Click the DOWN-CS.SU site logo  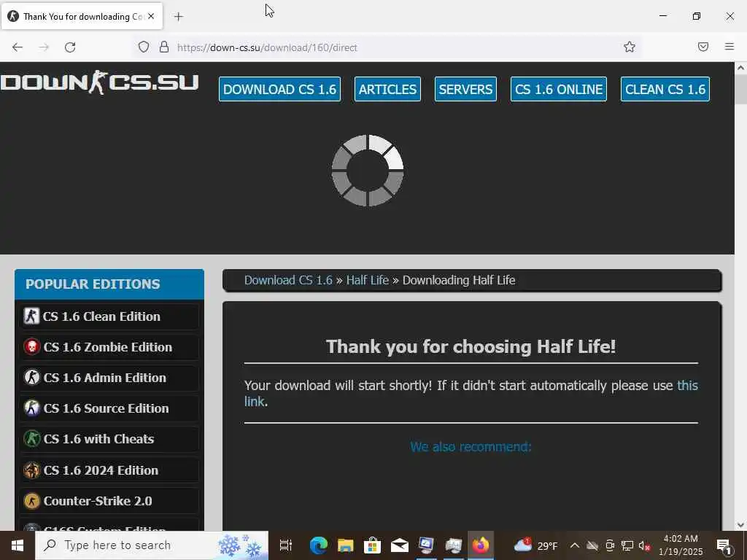tap(99, 82)
